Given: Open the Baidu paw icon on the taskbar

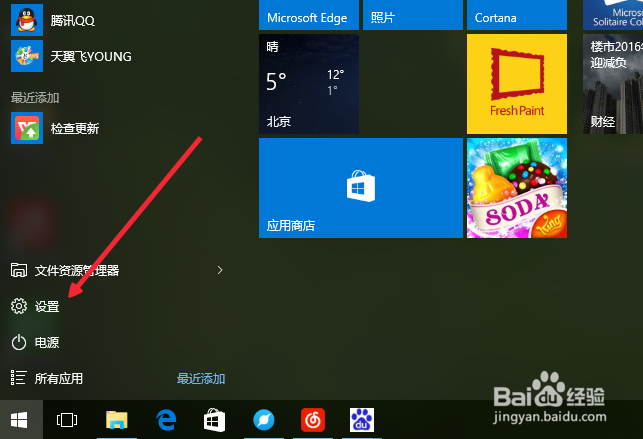Looking at the screenshot, I should (362, 420).
